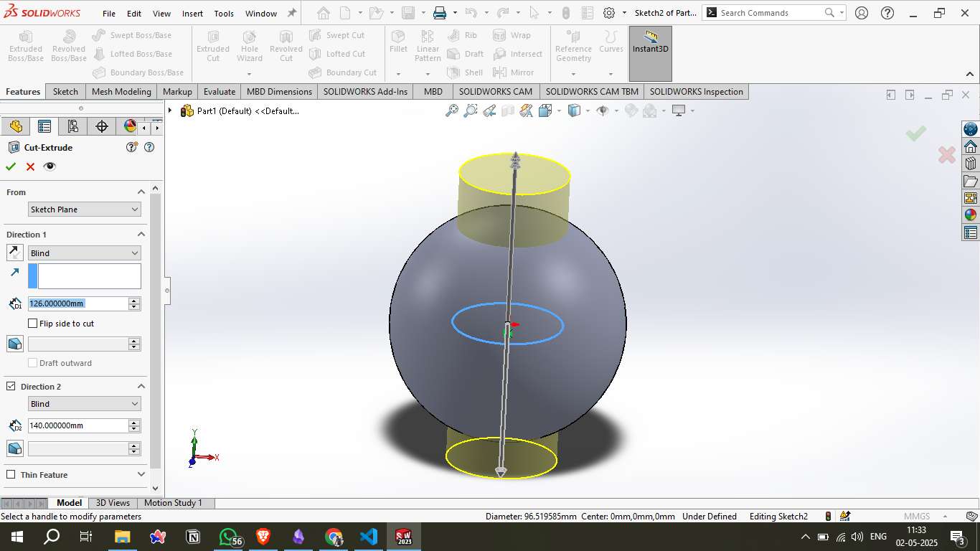
Task: Open Direction 2 end condition dropdown
Action: 85,404
